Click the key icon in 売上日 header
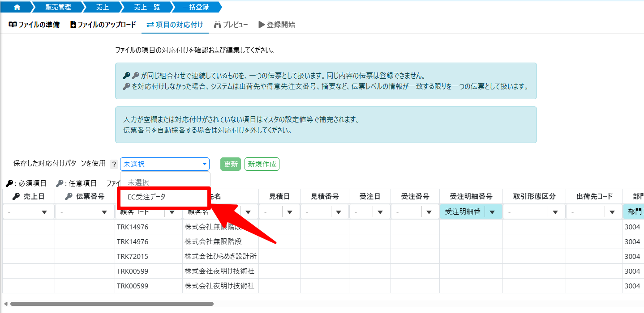This screenshot has width=644, height=313. [16, 196]
